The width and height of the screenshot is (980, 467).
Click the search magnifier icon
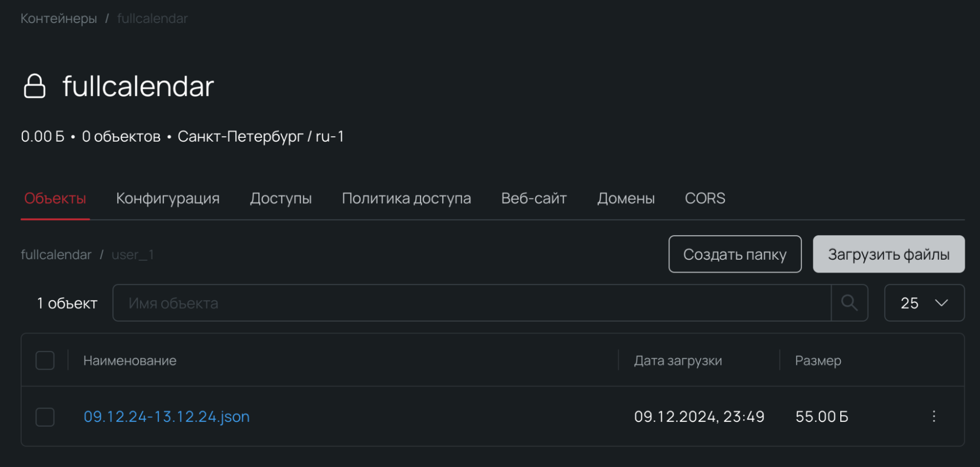(849, 303)
